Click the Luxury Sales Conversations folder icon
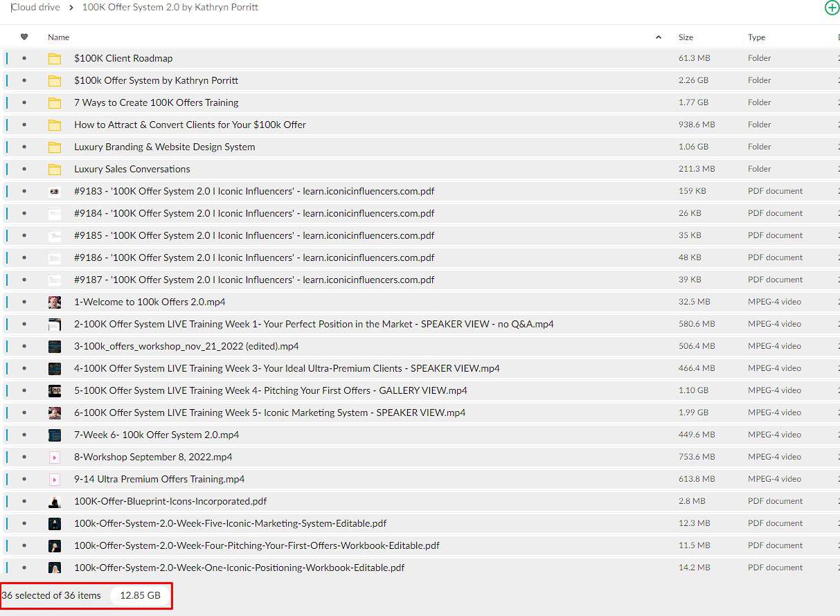The image size is (840, 616). tap(55, 170)
